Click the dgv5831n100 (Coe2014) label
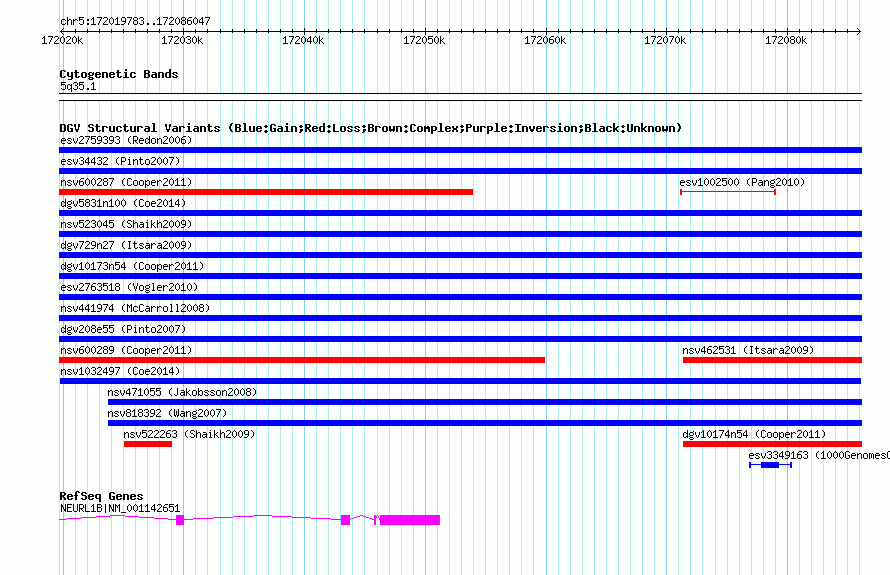The image size is (890, 575). [123, 203]
